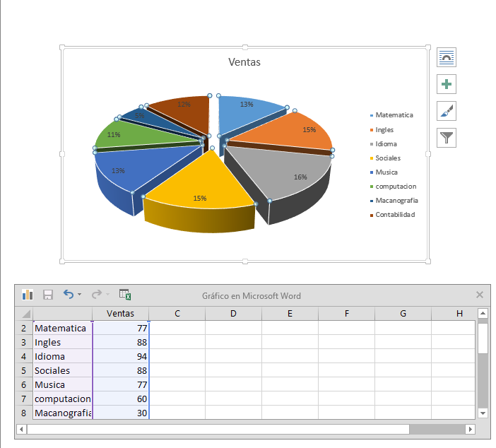496x448 pixels.
Task: Open Chart Elements plus button
Action: [447, 84]
